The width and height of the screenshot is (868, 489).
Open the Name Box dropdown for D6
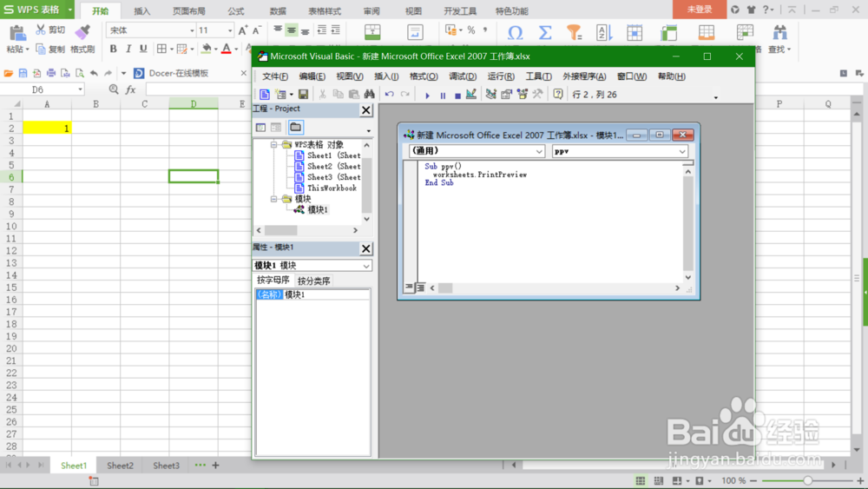[80, 89]
